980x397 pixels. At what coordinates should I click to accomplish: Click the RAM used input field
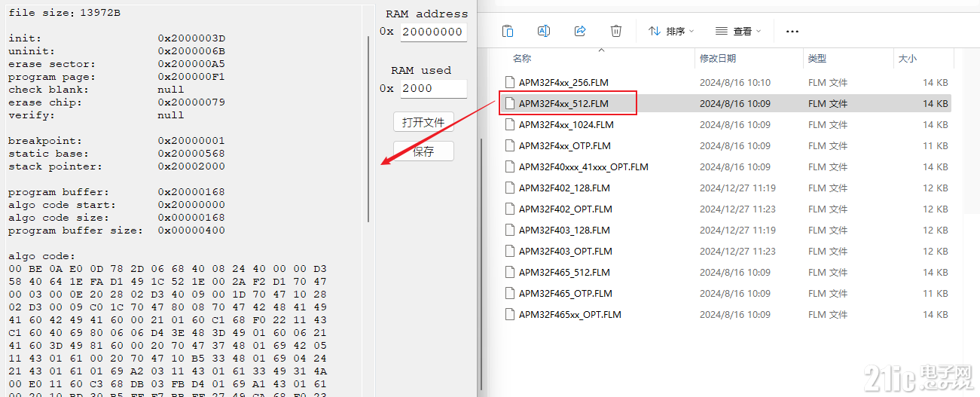(433, 88)
